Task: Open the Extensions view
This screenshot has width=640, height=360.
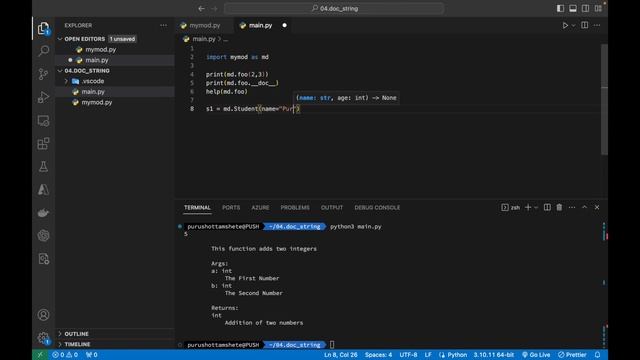Action: [x=43, y=144]
